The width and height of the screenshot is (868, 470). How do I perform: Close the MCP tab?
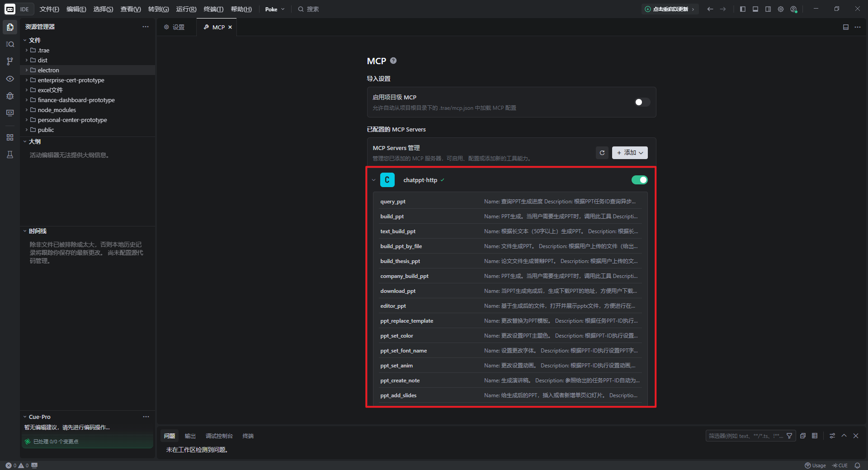pos(230,27)
